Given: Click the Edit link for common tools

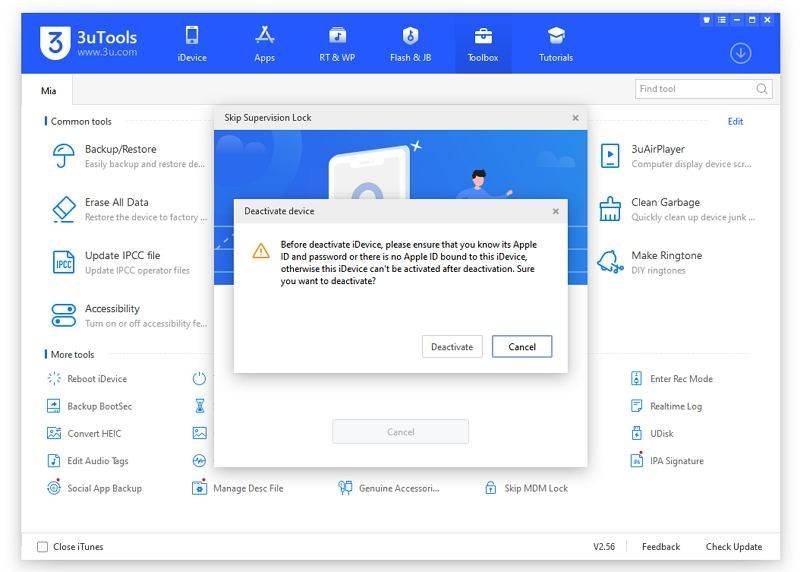Looking at the screenshot, I should coord(735,121).
